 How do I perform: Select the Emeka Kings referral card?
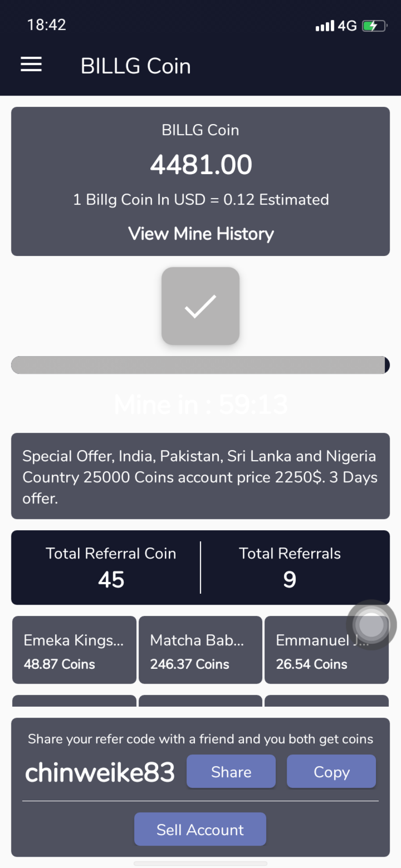click(x=74, y=650)
